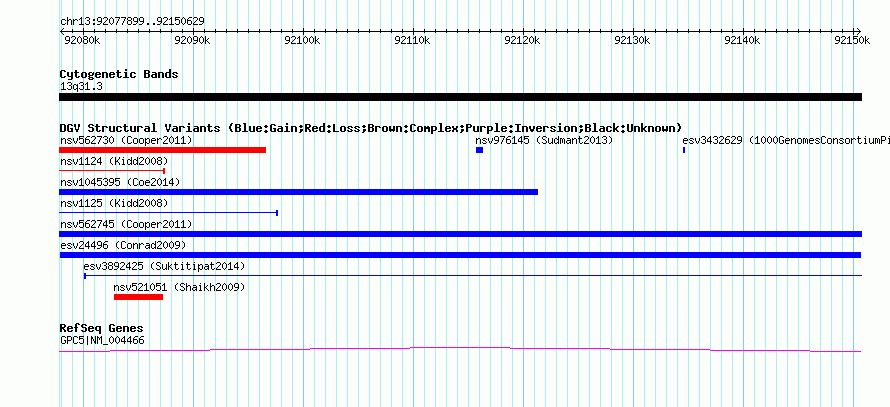
Task: Click the 92110k ruler tick label
Action: 412,40
